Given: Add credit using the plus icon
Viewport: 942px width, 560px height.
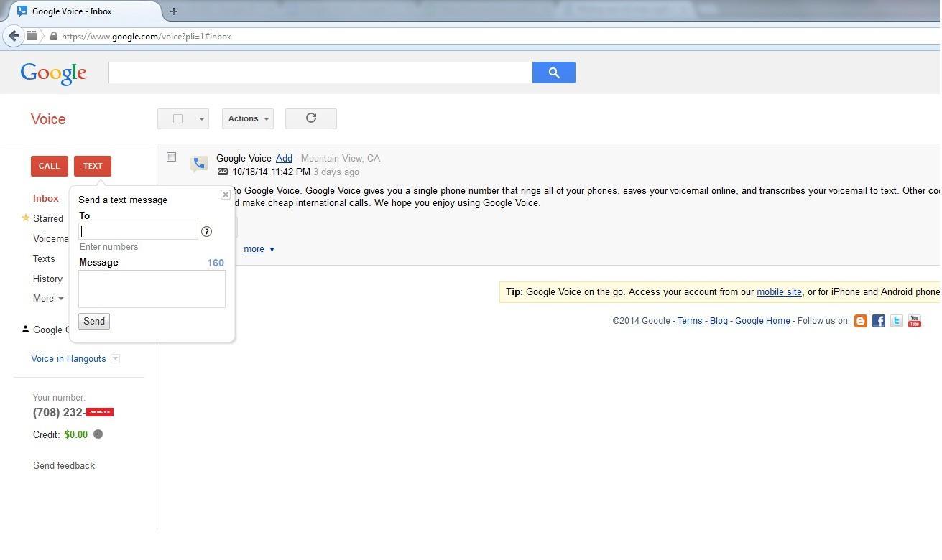Looking at the screenshot, I should coord(98,434).
